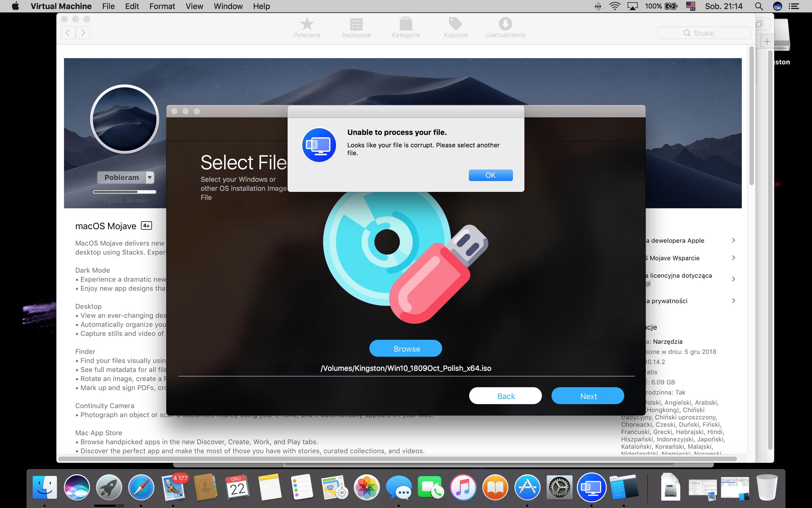This screenshot has width=812, height=508.
Task: Open Notes from the Dock
Action: (x=270, y=487)
